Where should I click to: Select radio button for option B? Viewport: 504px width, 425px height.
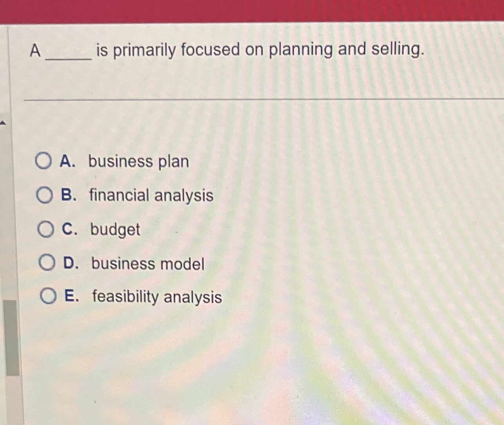point(45,195)
